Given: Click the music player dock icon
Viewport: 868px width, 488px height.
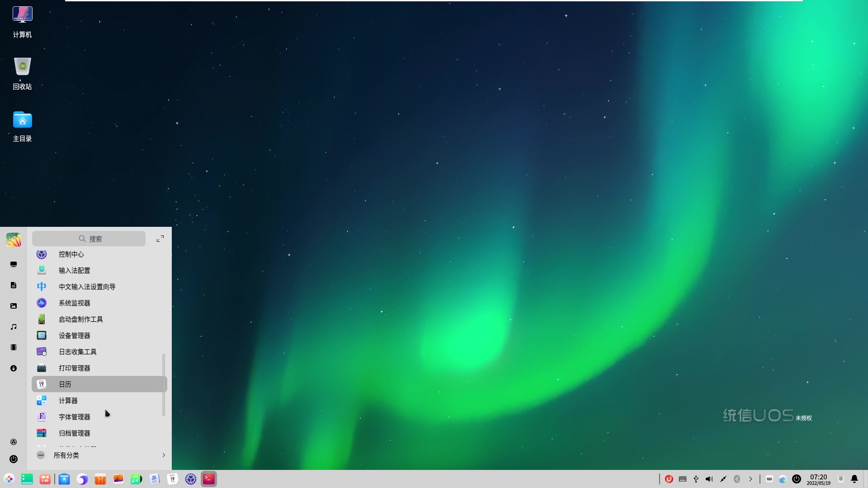Looking at the screenshot, I should tap(136, 479).
